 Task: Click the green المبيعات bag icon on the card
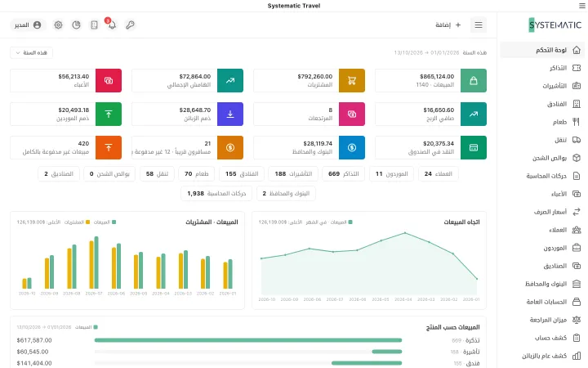(474, 80)
